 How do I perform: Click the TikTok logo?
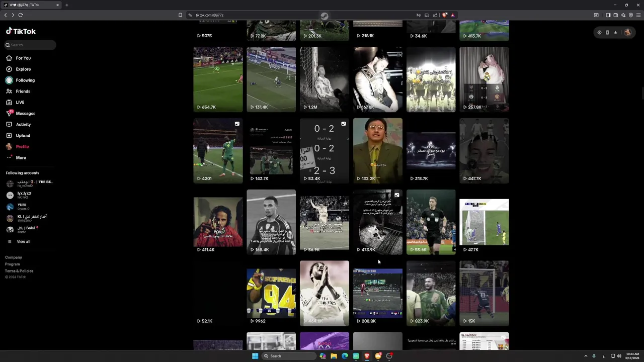21,31
